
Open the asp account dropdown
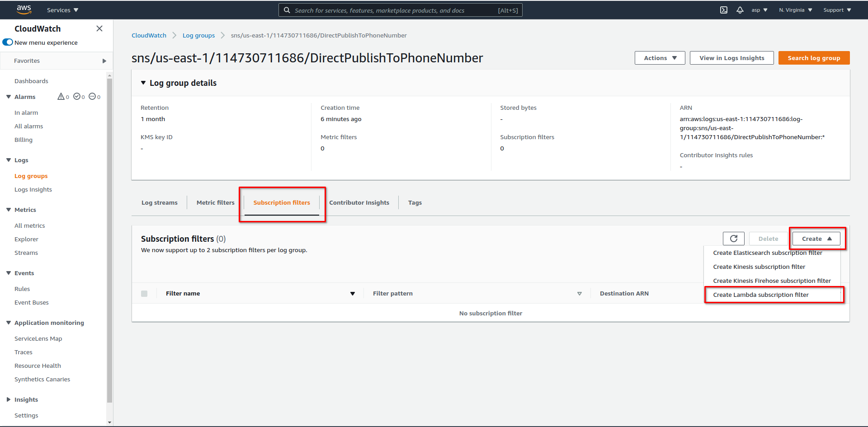coord(759,10)
